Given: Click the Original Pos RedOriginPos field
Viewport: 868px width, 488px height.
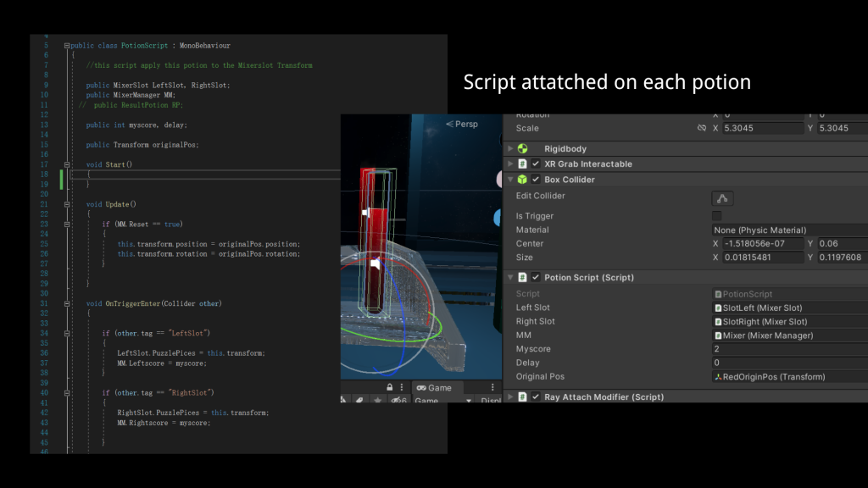Looking at the screenshot, I should 789,377.
